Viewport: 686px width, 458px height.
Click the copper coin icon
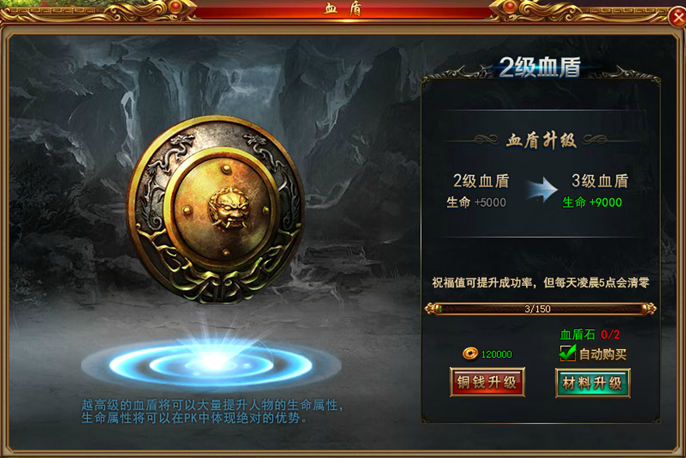tap(470, 353)
